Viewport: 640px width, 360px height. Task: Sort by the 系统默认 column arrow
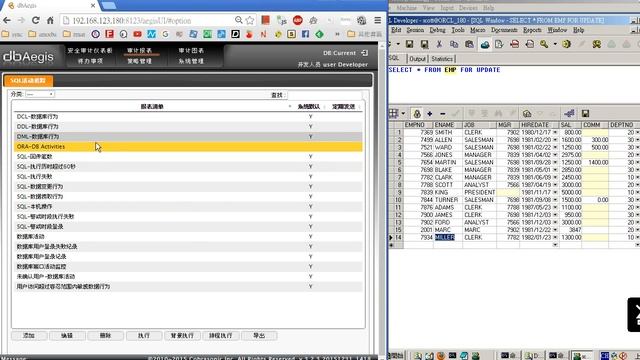point(324,107)
